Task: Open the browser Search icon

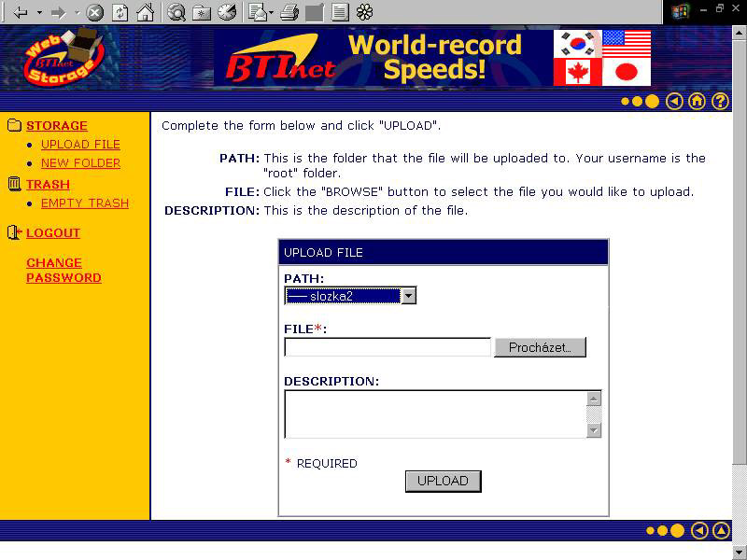Action: tap(176, 13)
